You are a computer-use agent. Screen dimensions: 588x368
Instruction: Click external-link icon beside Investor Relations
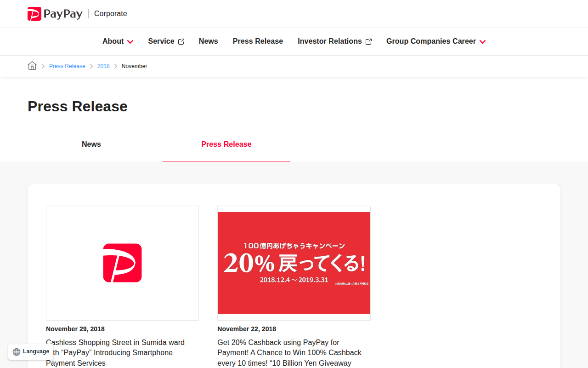368,41
